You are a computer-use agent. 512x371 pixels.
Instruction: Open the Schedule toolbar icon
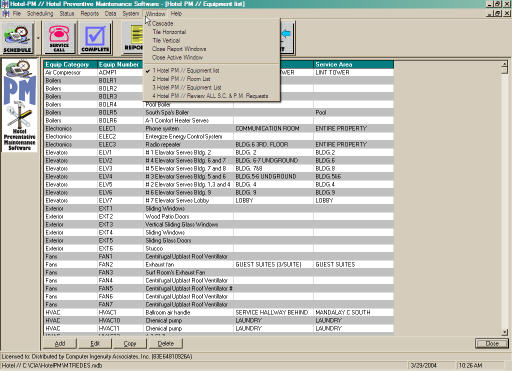tap(18, 38)
